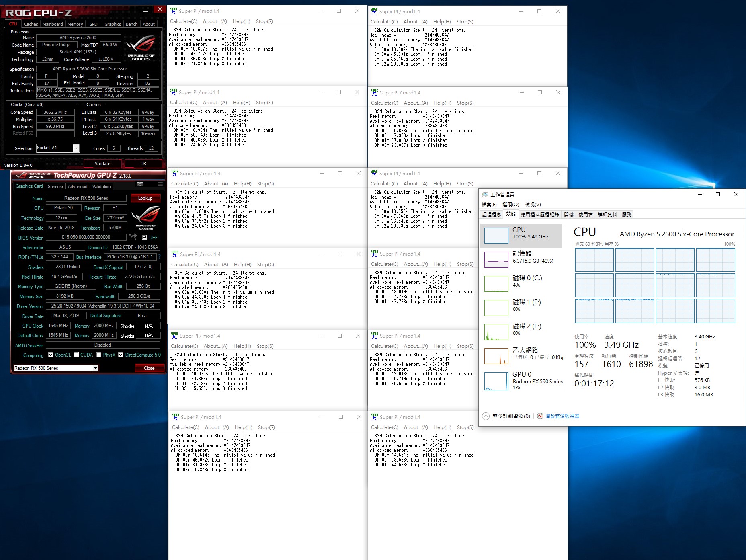
Task: Click GPU-Z screenshot camera icon
Action: click(x=140, y=184)
